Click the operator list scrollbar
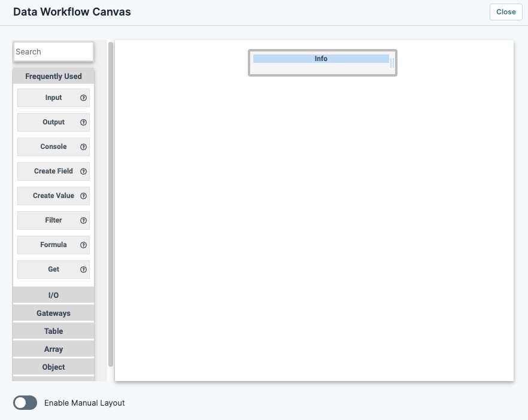This screenshot has height=420, width=528. (111, 204)
